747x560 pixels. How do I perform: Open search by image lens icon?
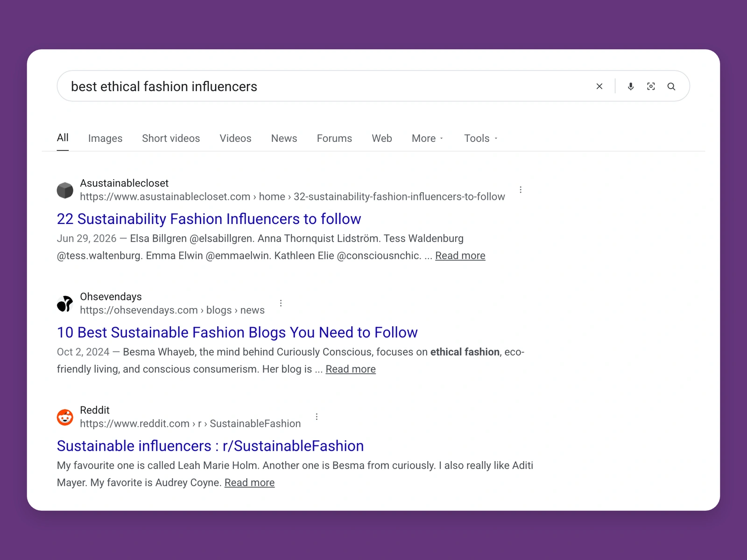tap(651, 86)
